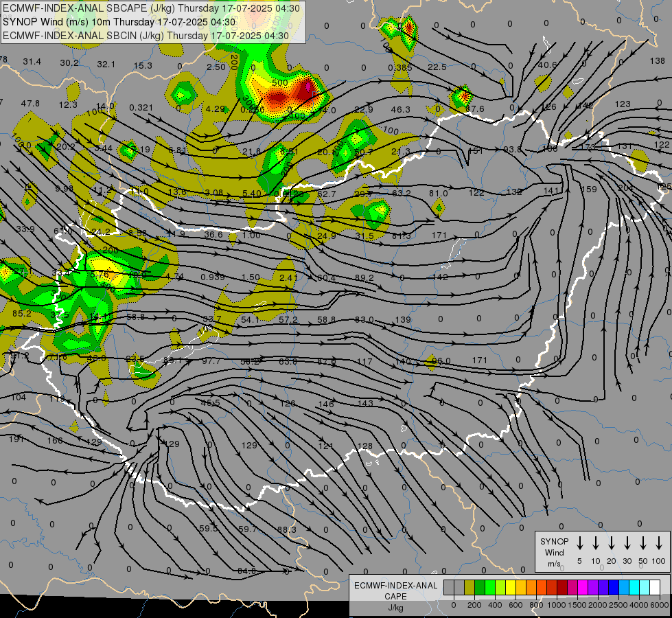Screen dimensions: 672x618
Task: Click the map value '33.7'
Action: pyautogui.click(x=212, y=319)
